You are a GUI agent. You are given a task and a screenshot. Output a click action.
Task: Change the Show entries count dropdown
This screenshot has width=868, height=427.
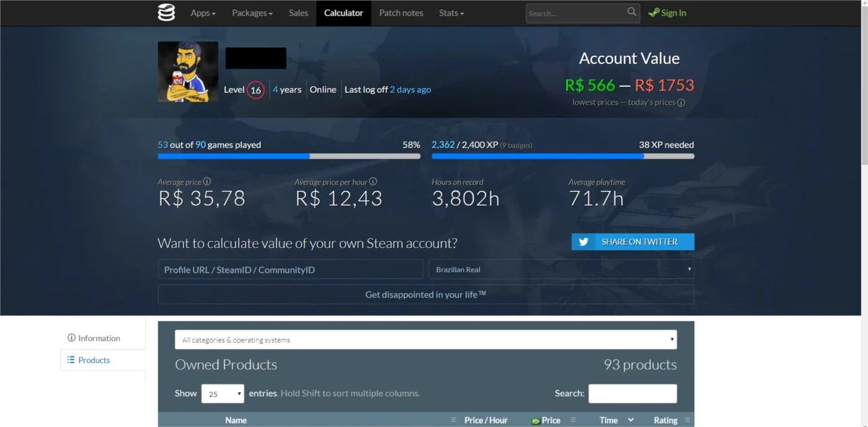tap(223, 394)
